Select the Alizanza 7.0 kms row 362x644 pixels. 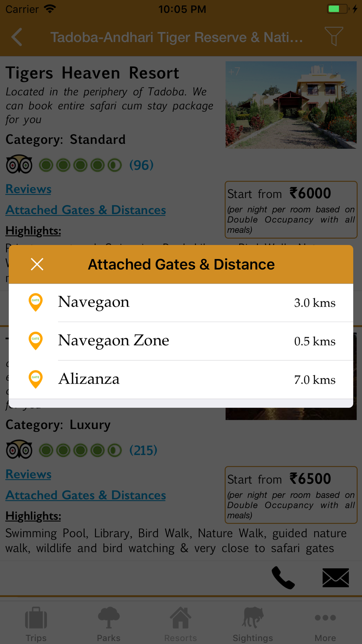point(181,380)
